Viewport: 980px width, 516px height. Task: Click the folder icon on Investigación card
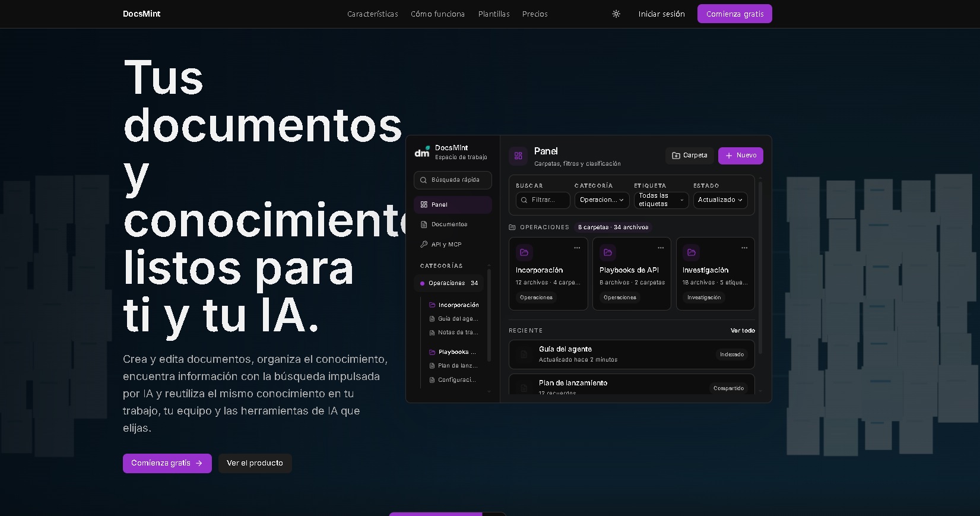point(692,252)
